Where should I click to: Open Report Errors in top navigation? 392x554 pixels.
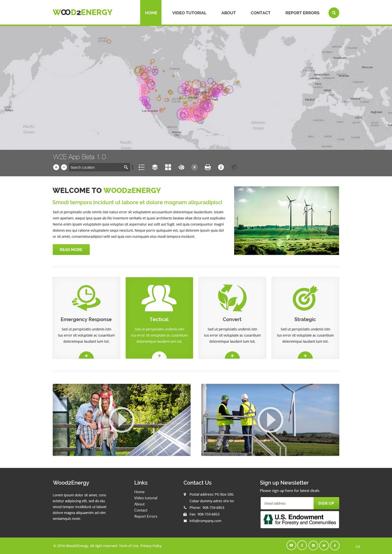302,13
